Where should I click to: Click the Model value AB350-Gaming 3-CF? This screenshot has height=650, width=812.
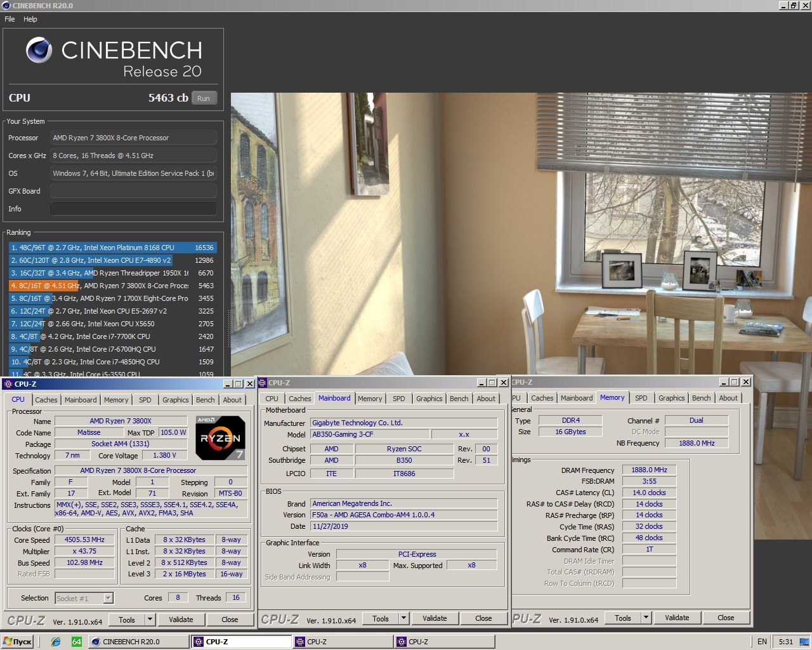[370, 434]
